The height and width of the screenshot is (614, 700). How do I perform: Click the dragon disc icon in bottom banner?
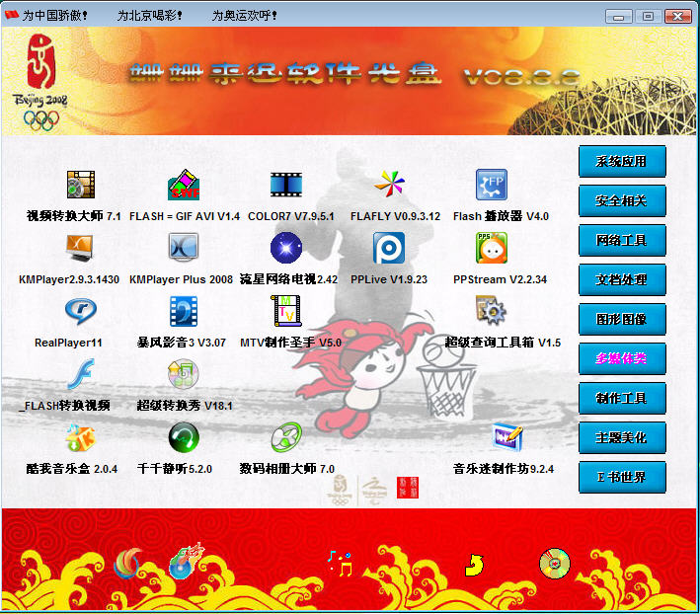[x=186, y=561]
